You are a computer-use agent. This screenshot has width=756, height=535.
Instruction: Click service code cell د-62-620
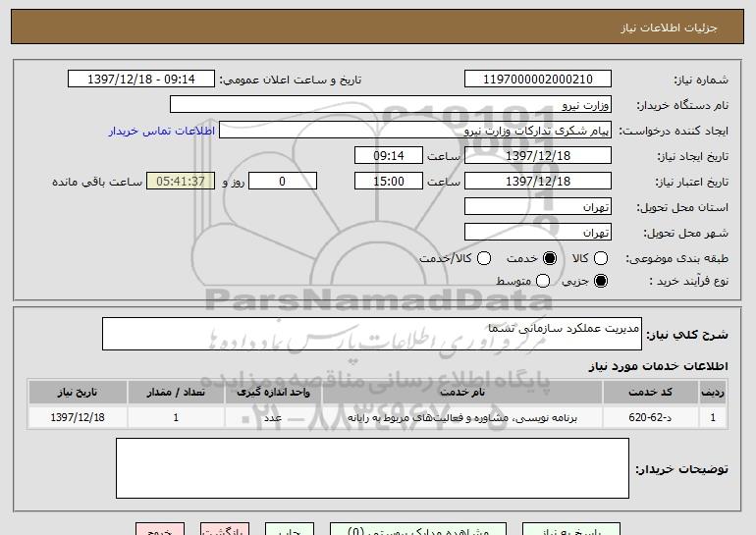(650, 417)
